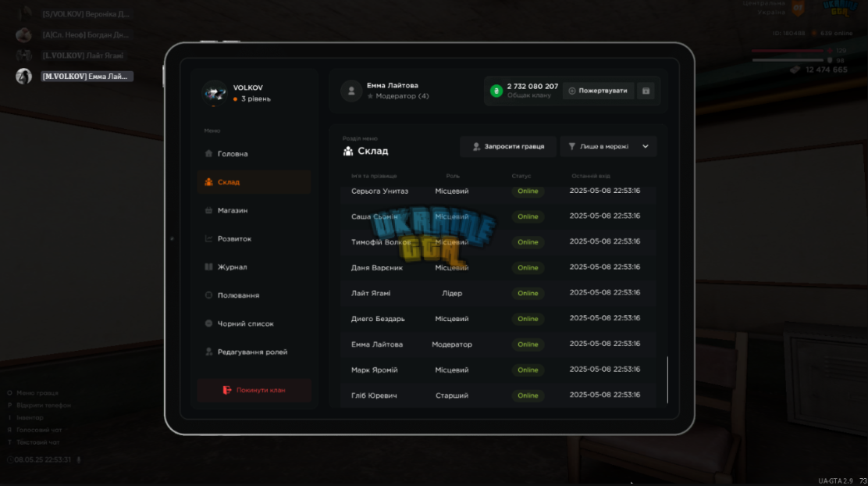Viewport: 868px width, 486px height.
Task: Select the Диего Бездарь member name
Action: [378, 319]
